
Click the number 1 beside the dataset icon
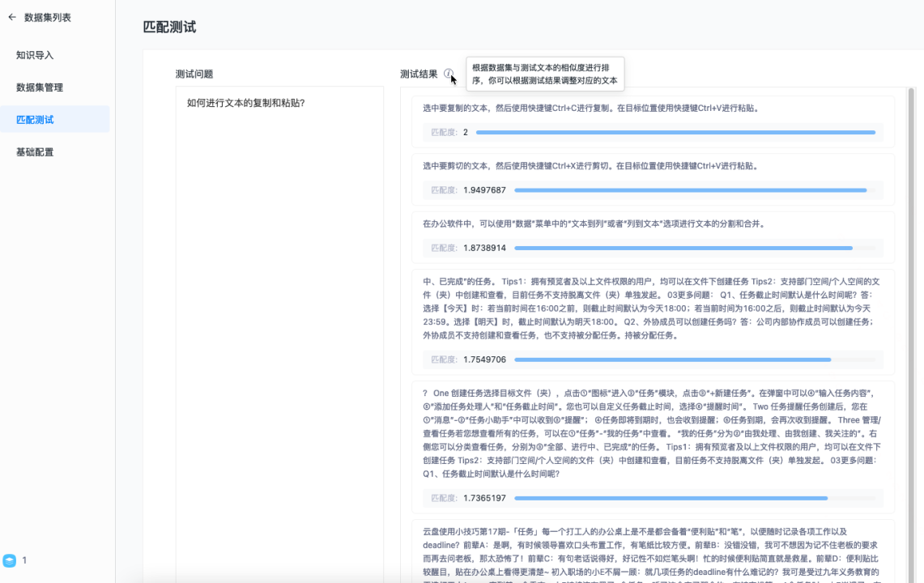coord(24,560)
